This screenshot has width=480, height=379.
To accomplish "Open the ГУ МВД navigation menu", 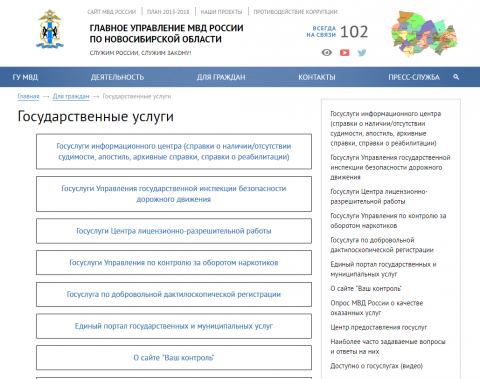I will point(25,77).
